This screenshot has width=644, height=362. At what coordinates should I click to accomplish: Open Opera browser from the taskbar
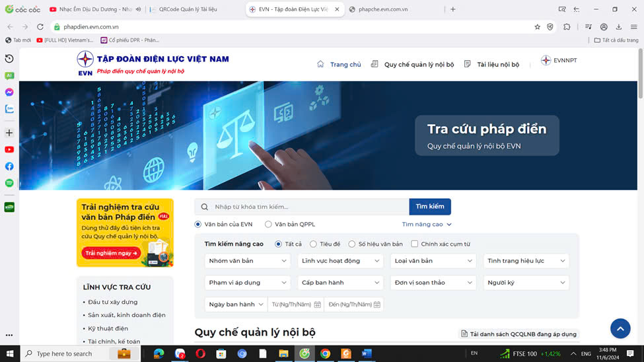[200, 353]
